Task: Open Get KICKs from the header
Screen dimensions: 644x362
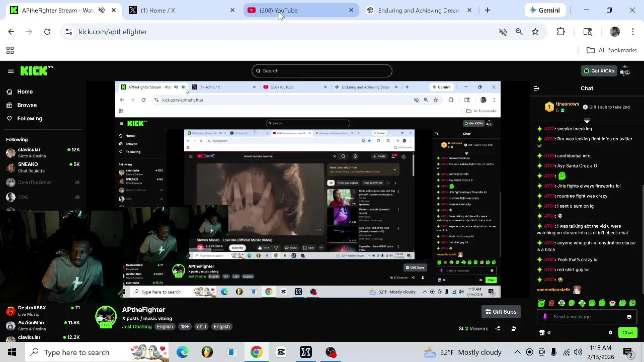Action: pyautogui.click(x=599, y=71)
